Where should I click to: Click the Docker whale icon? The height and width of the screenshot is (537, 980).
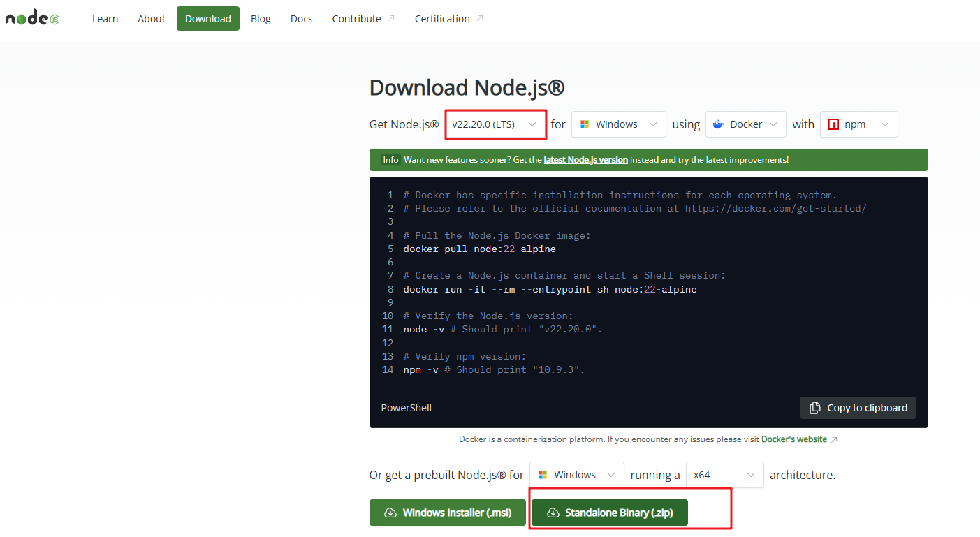coord(718,124)
